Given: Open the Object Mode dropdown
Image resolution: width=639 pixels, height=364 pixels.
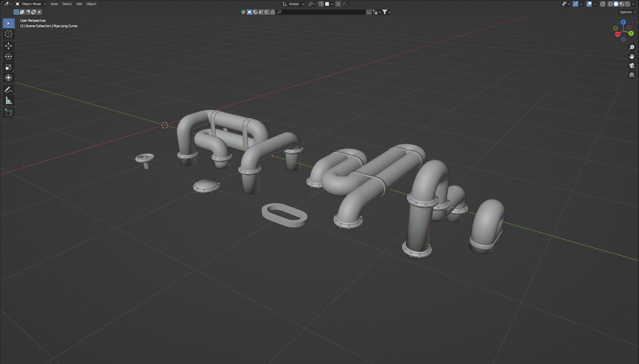Looking at the screenshot, I should tap(31, 4).
